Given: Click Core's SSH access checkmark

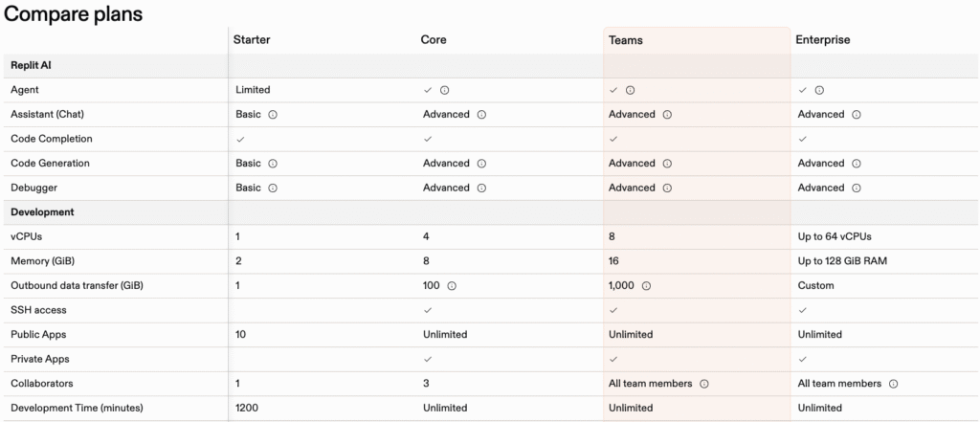Looking at the screenshot, I should click(428, 310).
